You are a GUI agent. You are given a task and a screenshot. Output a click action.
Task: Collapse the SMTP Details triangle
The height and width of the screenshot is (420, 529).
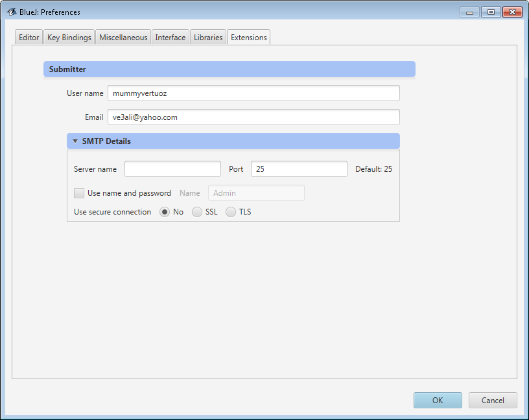pyautogui.click(x=75, y=141)
